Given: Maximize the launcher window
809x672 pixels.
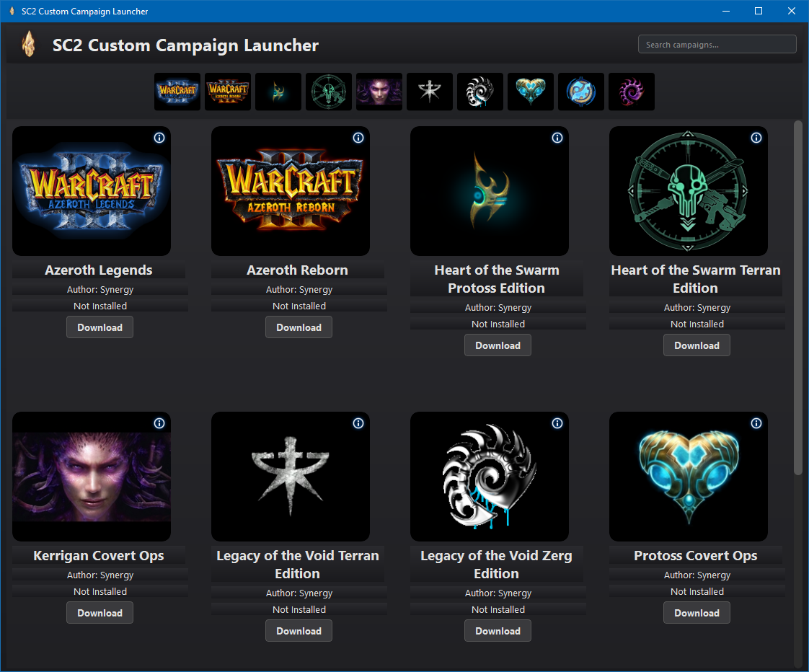Looking at the screenshot, I should (759, 11).
